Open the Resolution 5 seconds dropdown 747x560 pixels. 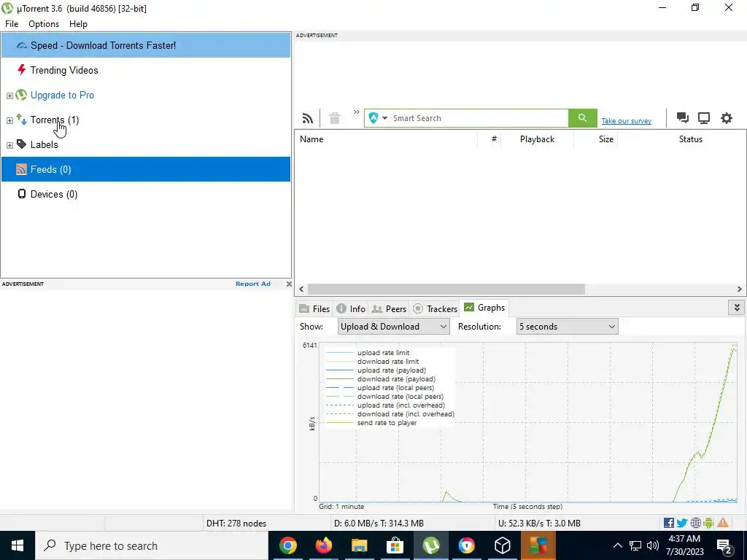tap(567, 327)
